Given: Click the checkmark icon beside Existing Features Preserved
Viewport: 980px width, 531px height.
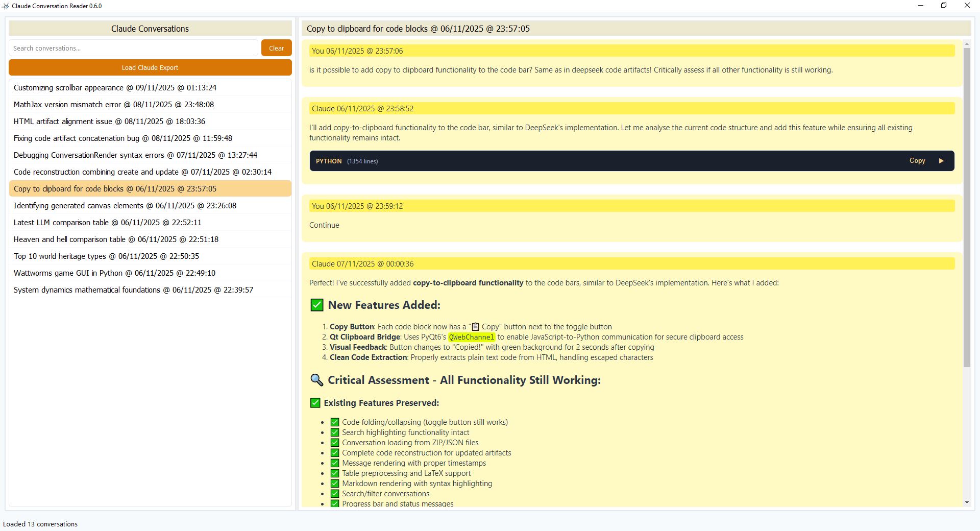Looking at the screenshot, I should coord(316,403).
